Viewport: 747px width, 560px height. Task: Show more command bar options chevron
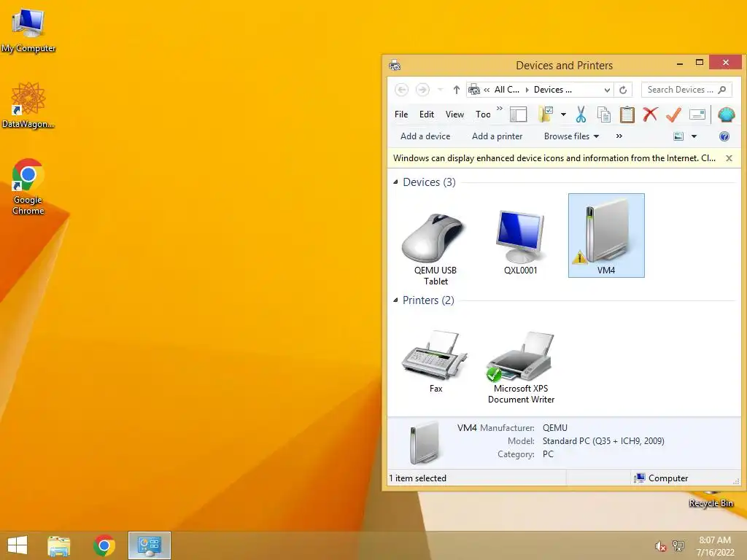click(619, 136)
